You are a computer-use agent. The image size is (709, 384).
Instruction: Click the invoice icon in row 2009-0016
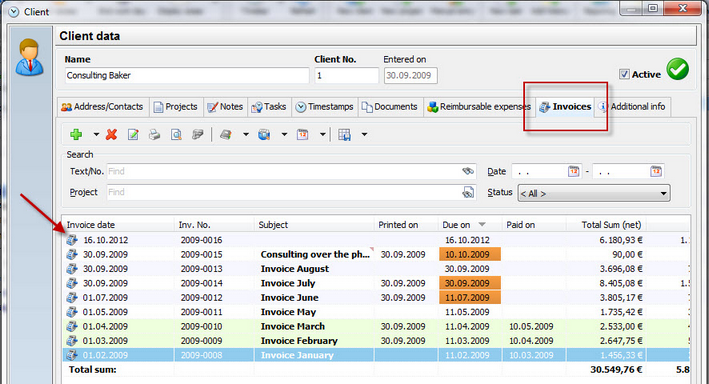pyautogui.click(x=72, y=240)
